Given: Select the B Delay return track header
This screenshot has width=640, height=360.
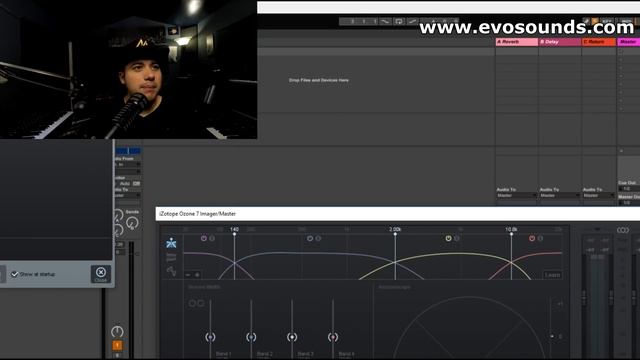Looking at the screenshot, I should [x=560, y=42].
